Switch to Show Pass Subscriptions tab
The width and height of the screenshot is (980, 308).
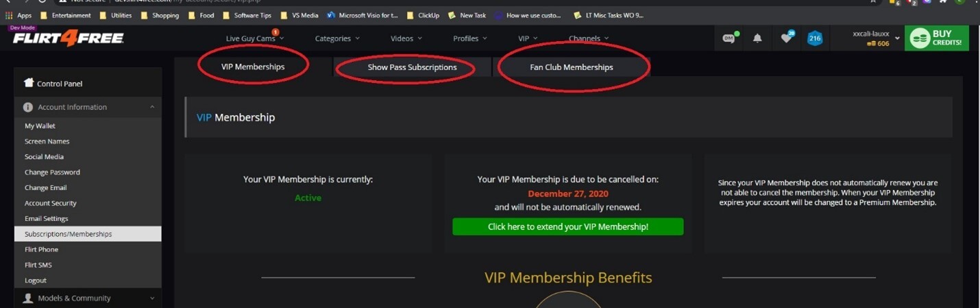pyautogui.click(x=412, y=67)
